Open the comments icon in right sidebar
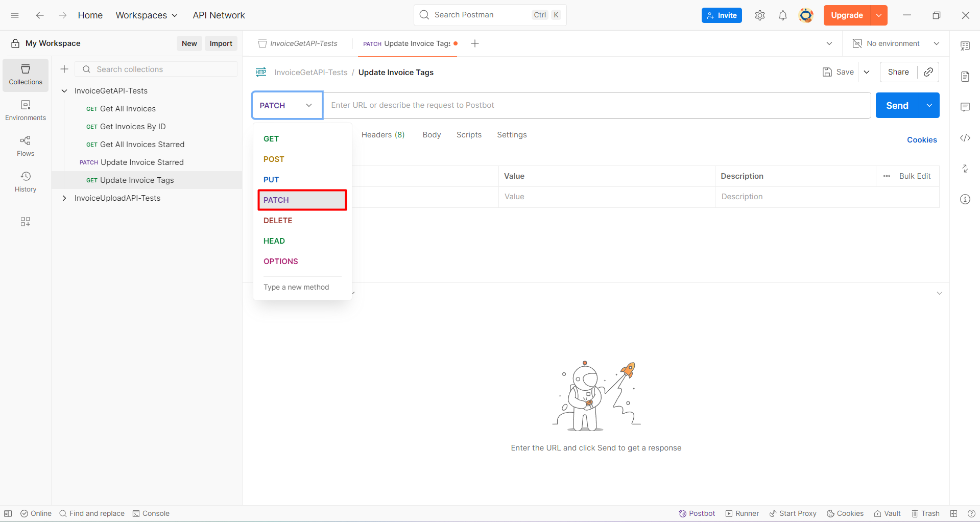Screen dimensions: 980x522 point(965,107)
